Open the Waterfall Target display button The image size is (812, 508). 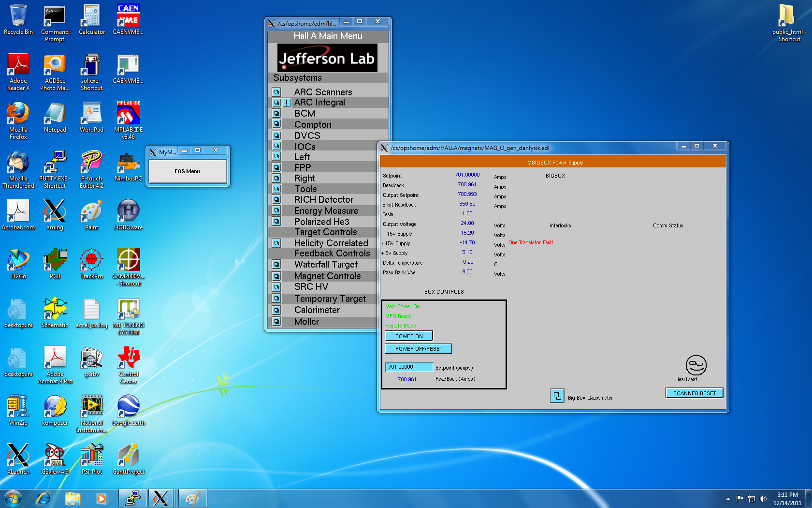coord(276,264)
